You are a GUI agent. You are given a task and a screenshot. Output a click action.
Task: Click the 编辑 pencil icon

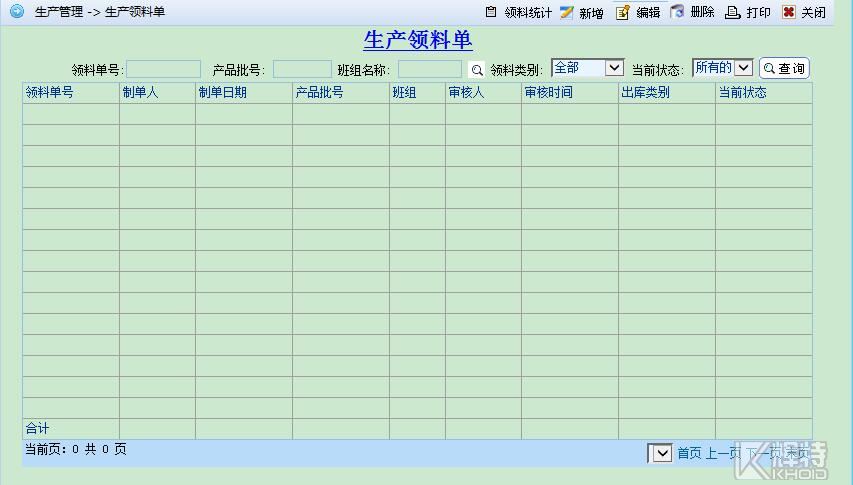tap(623, 12)
